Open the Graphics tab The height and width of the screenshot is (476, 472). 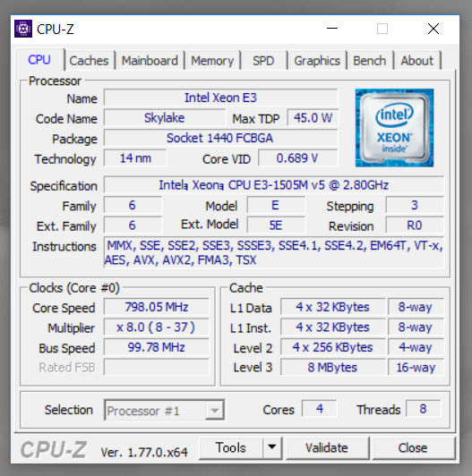(x=317, y=61)
